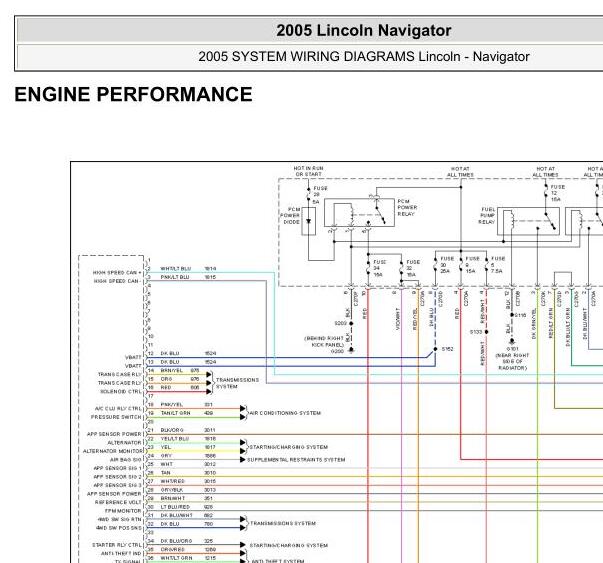This screenshot has width=603, height=563.
Task: Click the 'HOT IN RUN OR START' label
Action: point(308,171)
